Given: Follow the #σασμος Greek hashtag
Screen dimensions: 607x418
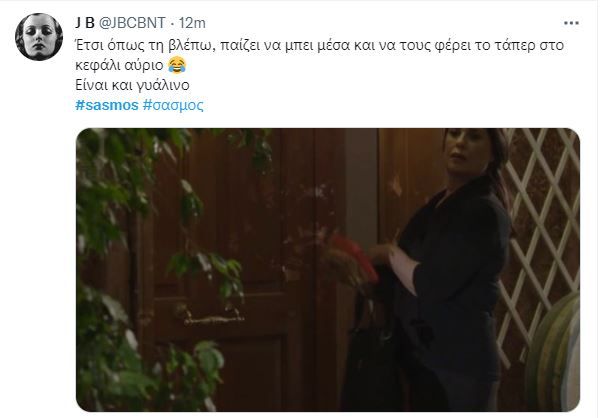Looking at the screenshot, I should click(173, 105).
